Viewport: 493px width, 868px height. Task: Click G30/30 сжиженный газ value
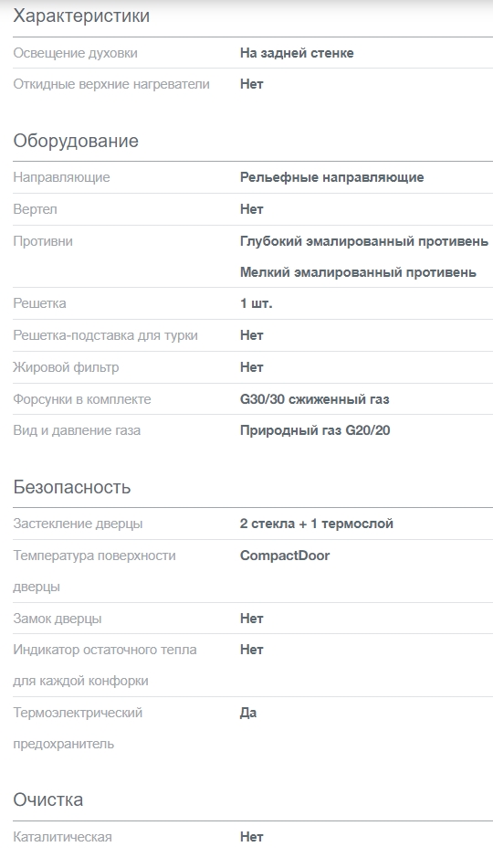[314, 399]
